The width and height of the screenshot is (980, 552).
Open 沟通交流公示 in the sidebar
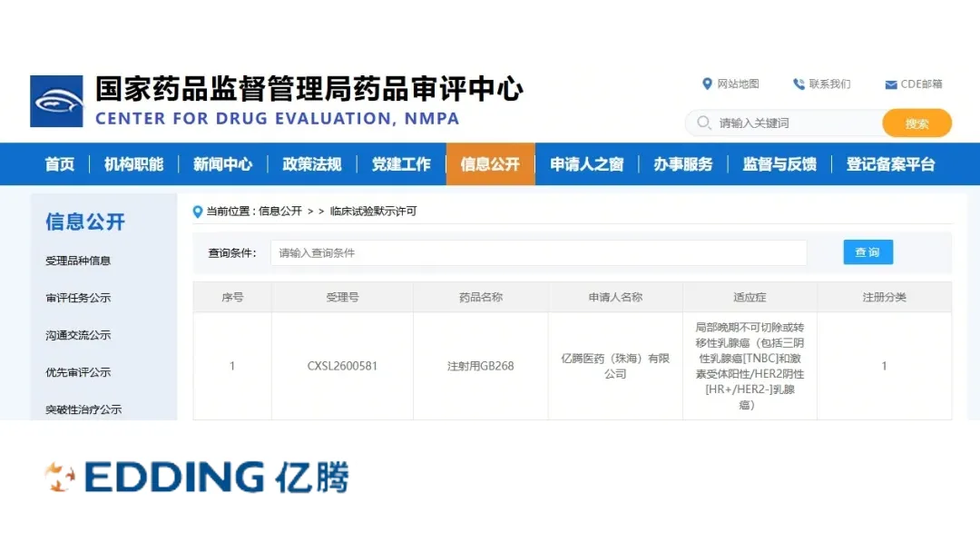(x=78, y=335)
